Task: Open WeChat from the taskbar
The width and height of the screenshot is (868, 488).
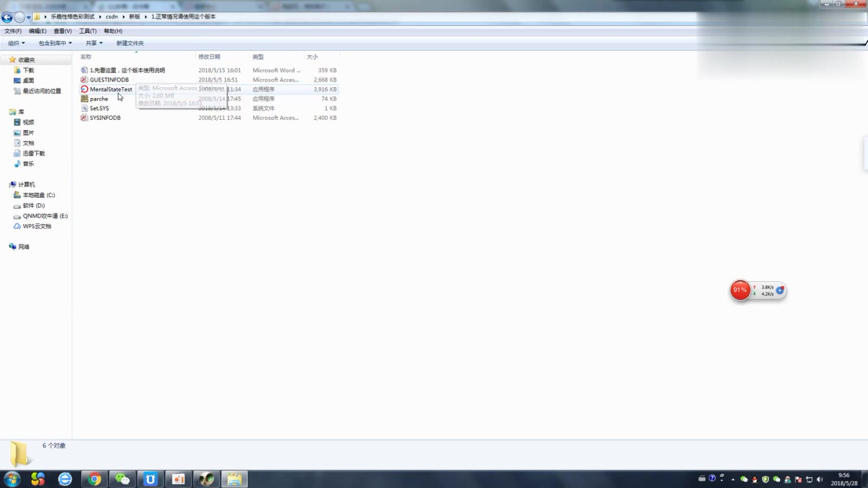Action: (123, 479)
